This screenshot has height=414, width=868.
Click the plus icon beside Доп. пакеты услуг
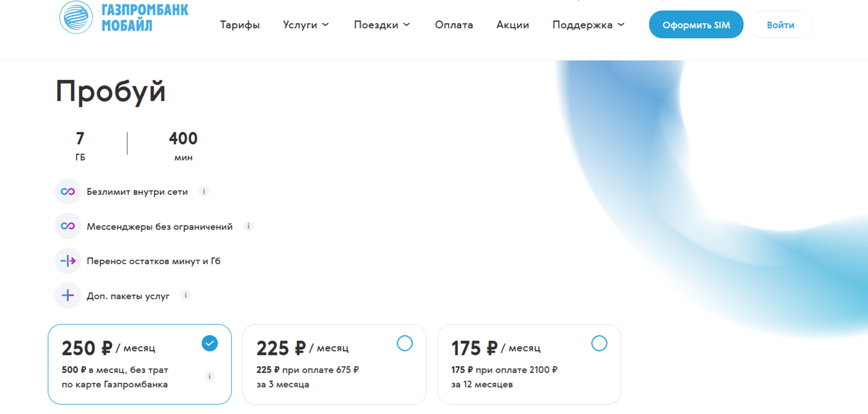(x=68, y=295)
